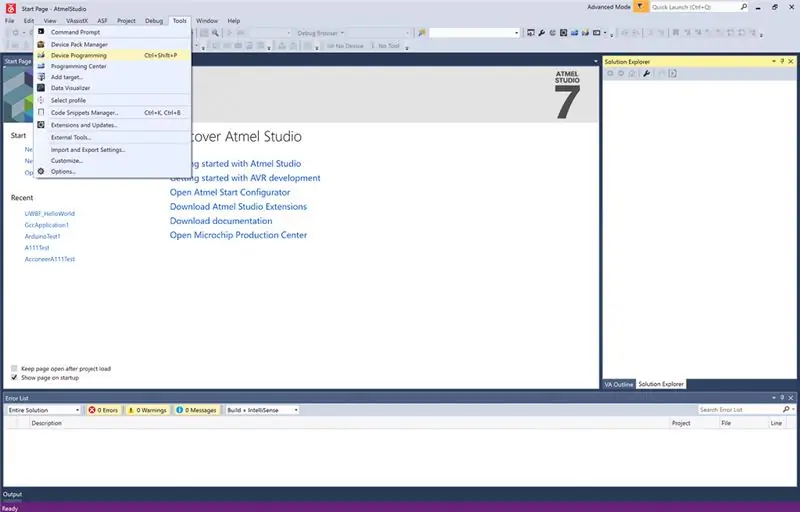
Task: Pin the Solution Explorer panel
Action: click(782, 61)
